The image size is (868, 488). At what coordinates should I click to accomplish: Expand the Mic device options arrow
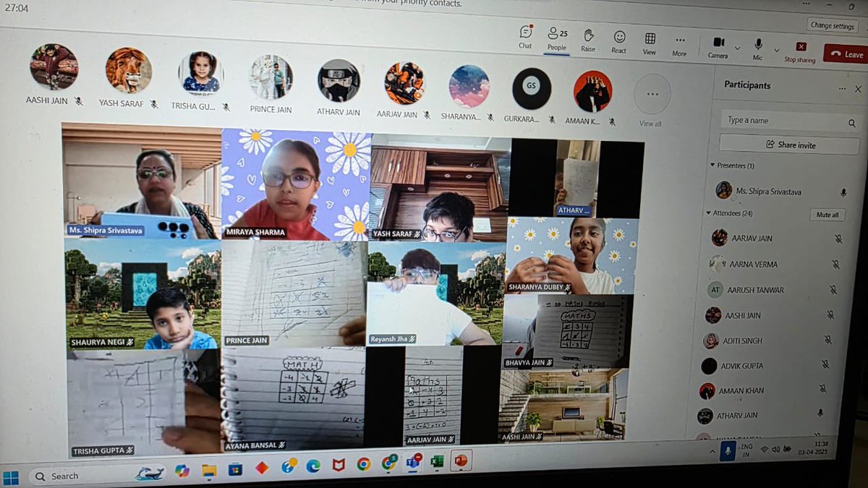coord(776,51)
